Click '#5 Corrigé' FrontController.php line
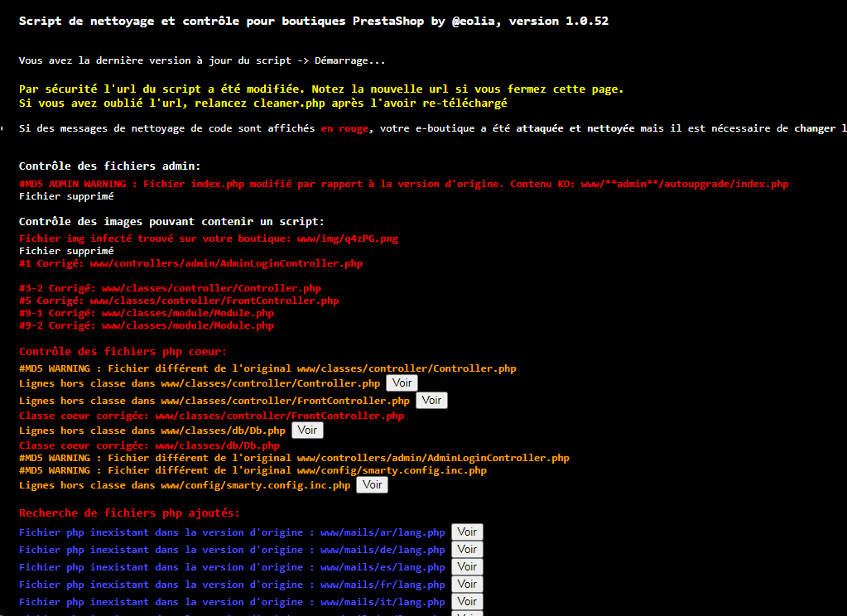This screenshot has width=847, height=616. [x=179, y=301]
